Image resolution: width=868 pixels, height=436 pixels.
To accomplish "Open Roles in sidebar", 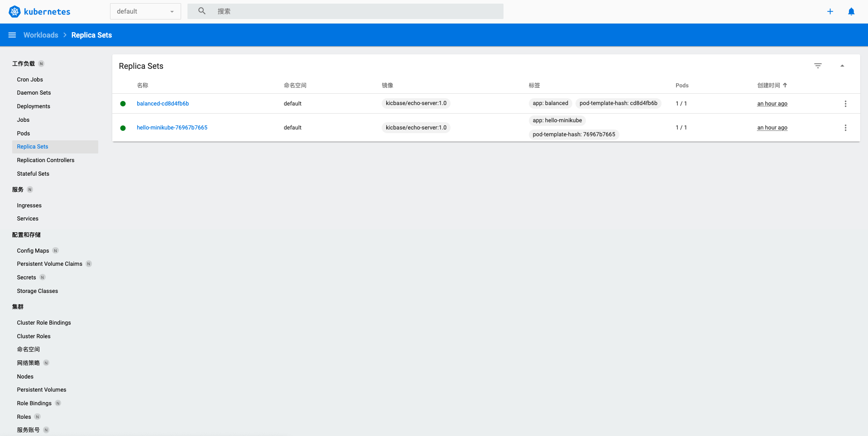I will click(24, 417).
